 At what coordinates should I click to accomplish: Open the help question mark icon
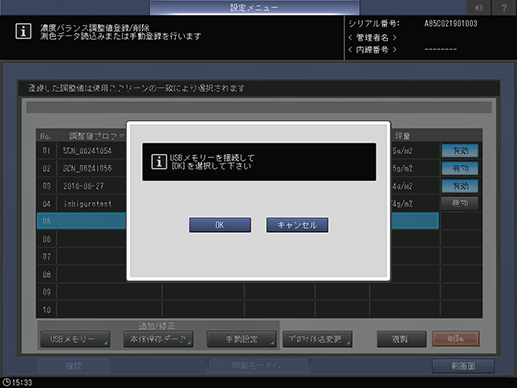[504, 7]
